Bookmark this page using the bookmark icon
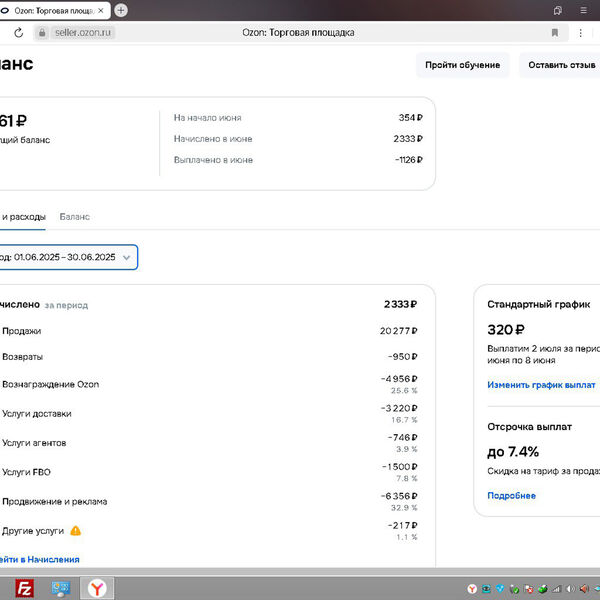This screenshot has width=600, height=600. pos(555,32)
